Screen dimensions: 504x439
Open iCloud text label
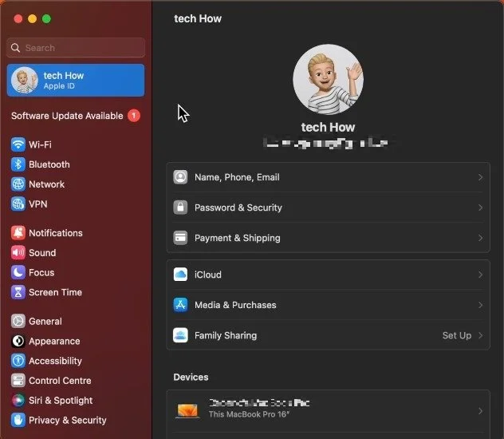pyautogui.click(x=208, y=275)
